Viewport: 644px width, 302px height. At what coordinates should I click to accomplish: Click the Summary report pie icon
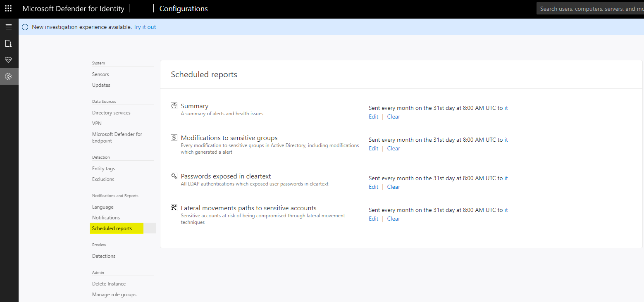(174, 106)
